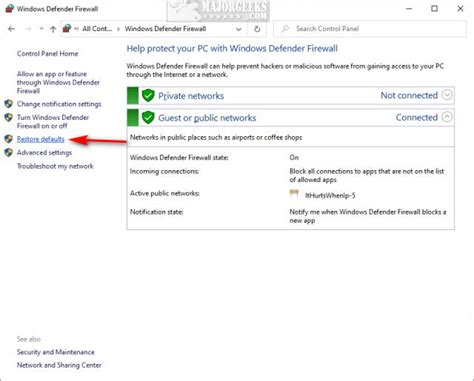Click shield icon beside Restore defaults
Screen dimensions: 474x381
9,139
